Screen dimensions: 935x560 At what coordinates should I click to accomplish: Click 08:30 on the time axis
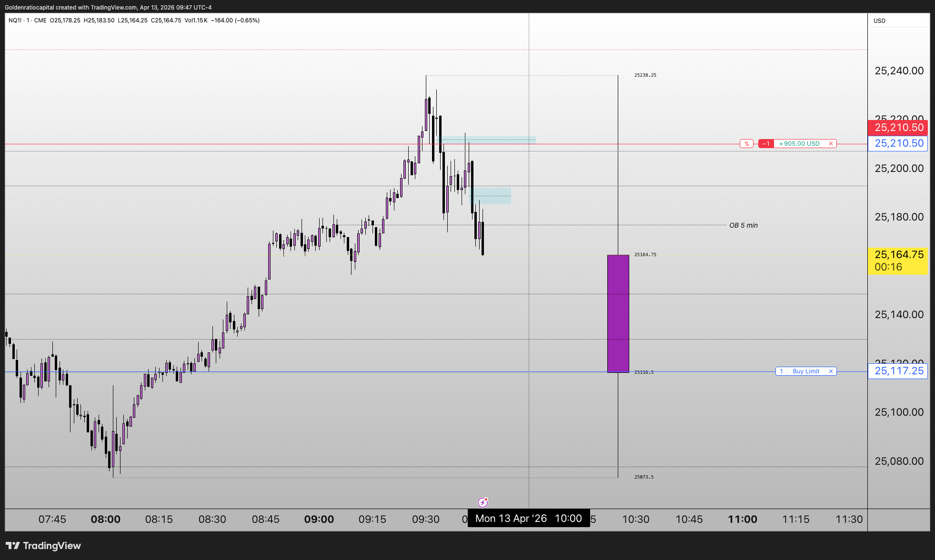coord(212,520)
